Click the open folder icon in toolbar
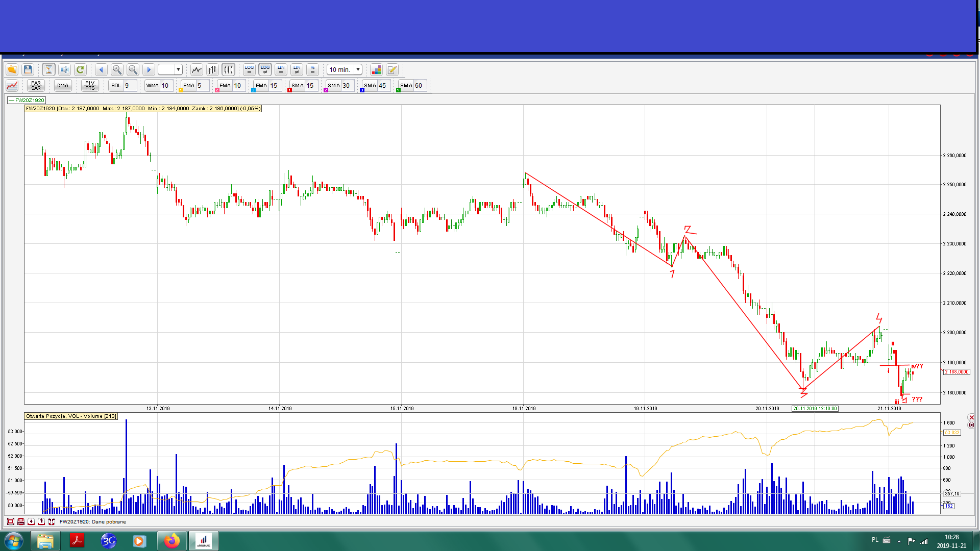Viewport: 980px width, 551px height. tap(12, 69)
